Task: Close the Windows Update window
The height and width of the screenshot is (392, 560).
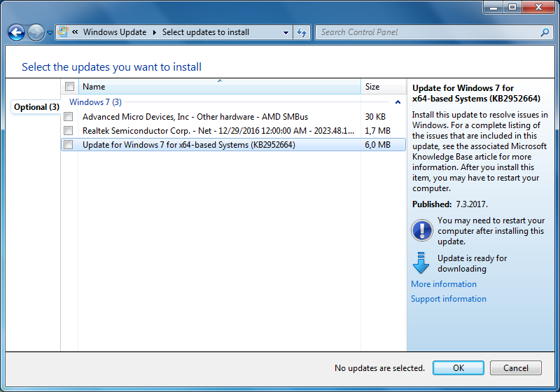Action: pyautogui.click(x=538, y=7)
